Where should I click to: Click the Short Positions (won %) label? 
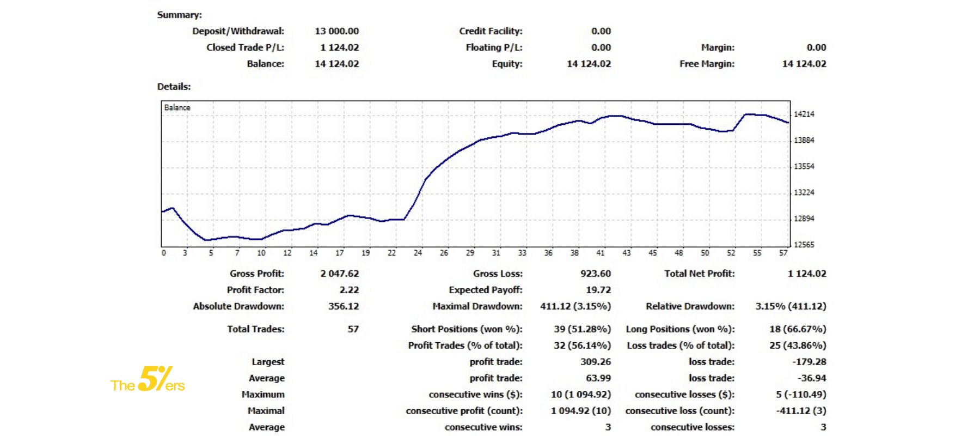pos(467,329)
